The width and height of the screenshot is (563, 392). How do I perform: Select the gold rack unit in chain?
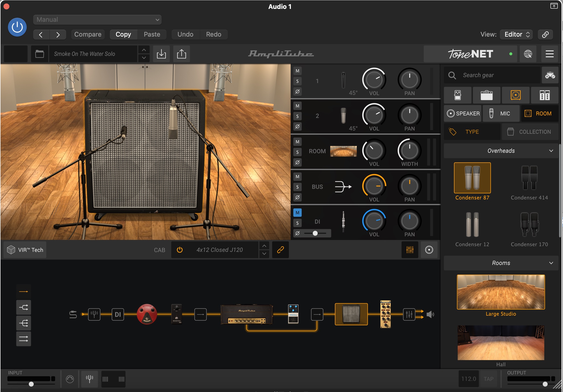[386, 314]
